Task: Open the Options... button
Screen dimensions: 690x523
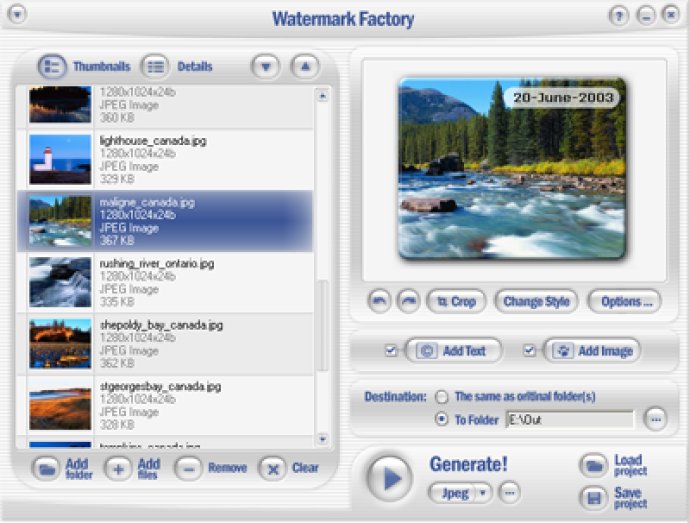Action: coord(625,302)
